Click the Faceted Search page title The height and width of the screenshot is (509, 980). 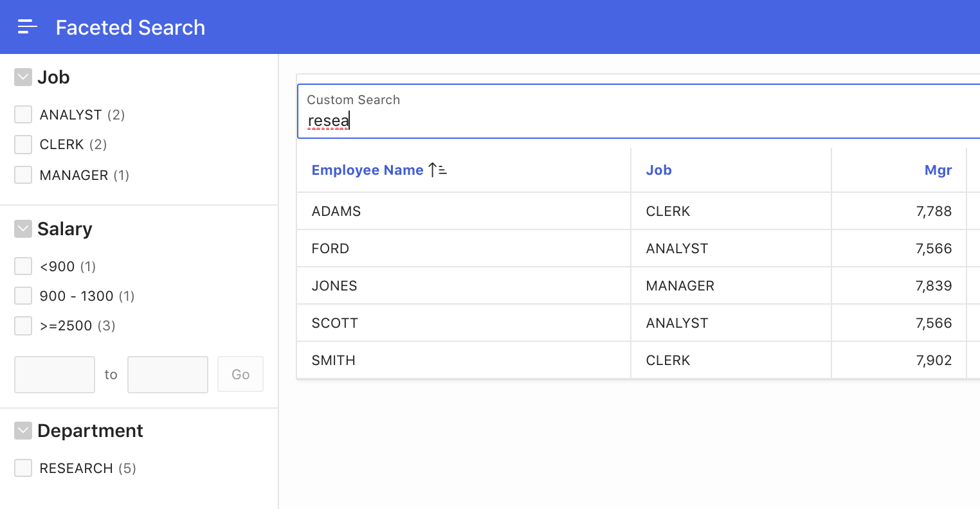tap(131, 27)
